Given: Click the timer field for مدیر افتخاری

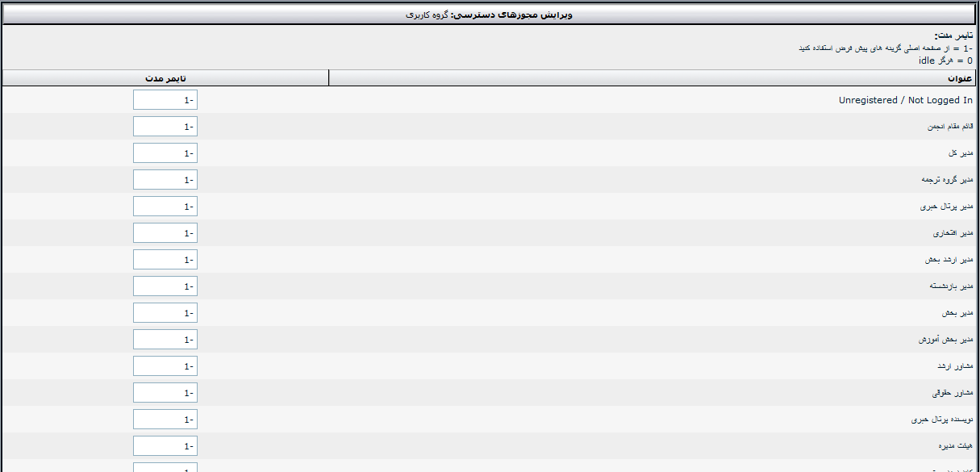Looking at the screenshot, I should pos(165,233).
